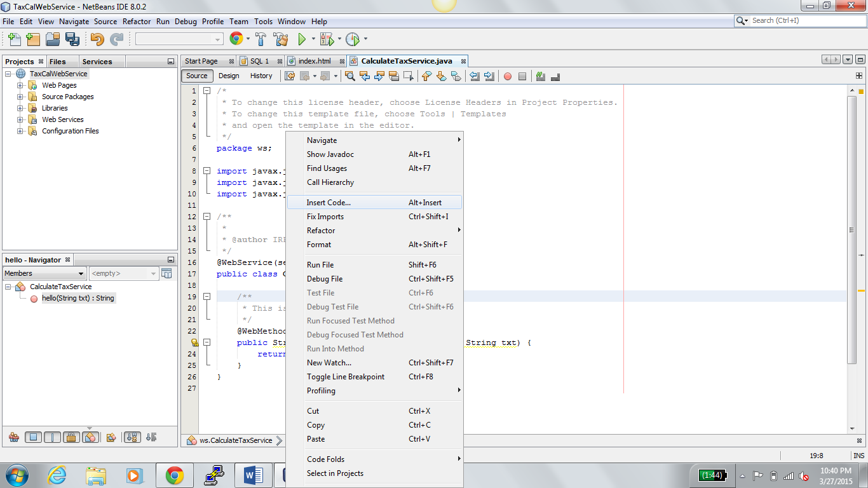Toggle Show Inner Classes in Navigator
This screenshot has width=868, height=488.
pyautogui.click(x=90, y=437)
